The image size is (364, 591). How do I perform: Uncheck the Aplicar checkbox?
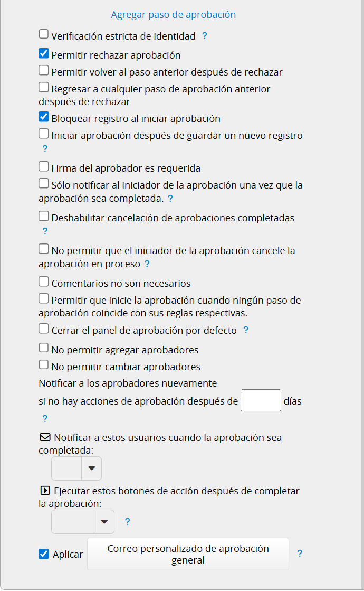pos(44,554)
